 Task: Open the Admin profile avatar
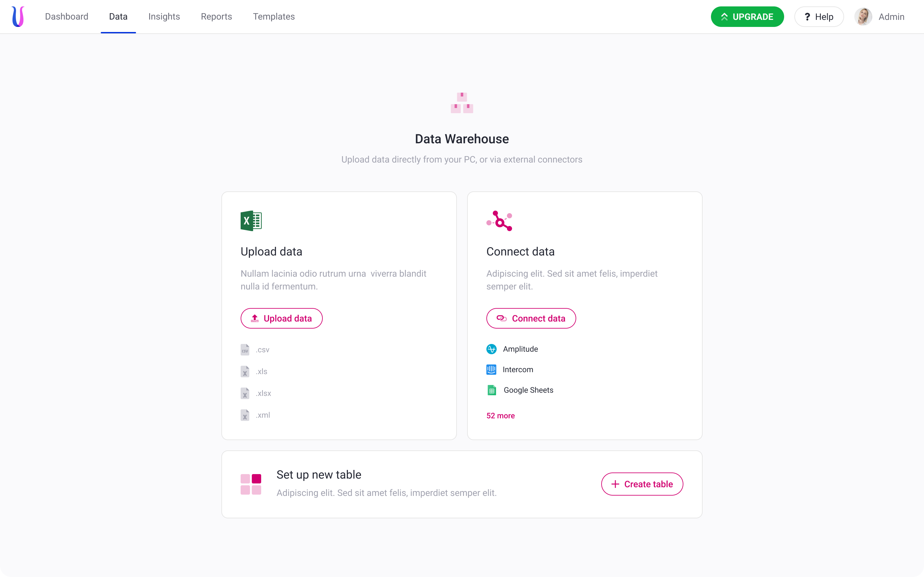tap(863, 17)
